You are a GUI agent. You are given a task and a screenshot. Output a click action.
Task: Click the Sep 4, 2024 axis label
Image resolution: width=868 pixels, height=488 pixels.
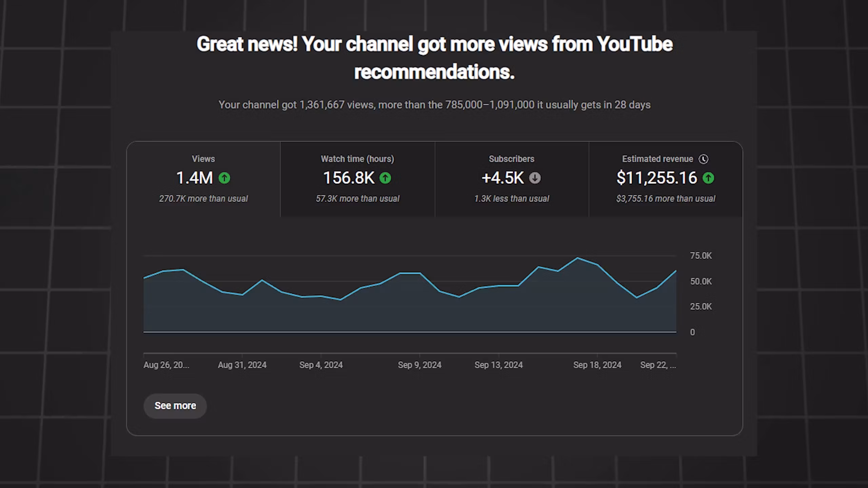[321, 365]
